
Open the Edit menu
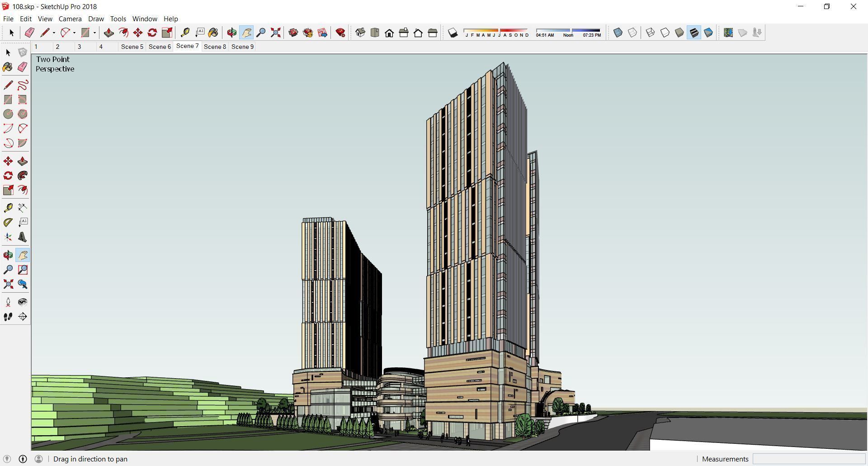(26, 19)
